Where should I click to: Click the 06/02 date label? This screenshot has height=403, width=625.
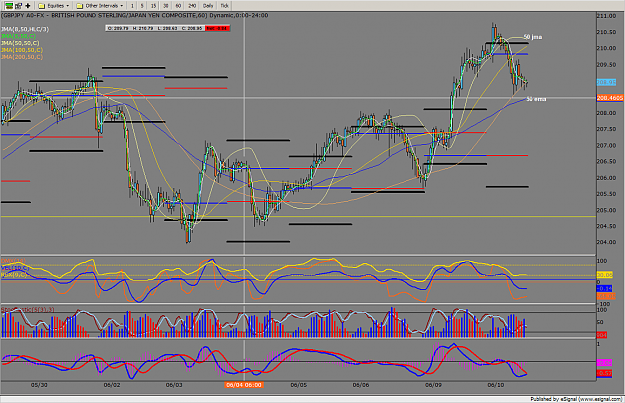[112, 385]
